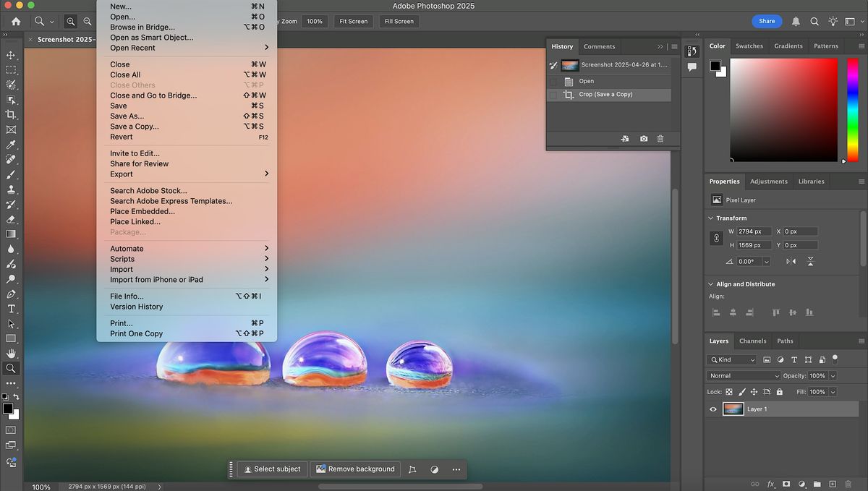
Task: Click the create new layer icon
Action: [833, 484]
